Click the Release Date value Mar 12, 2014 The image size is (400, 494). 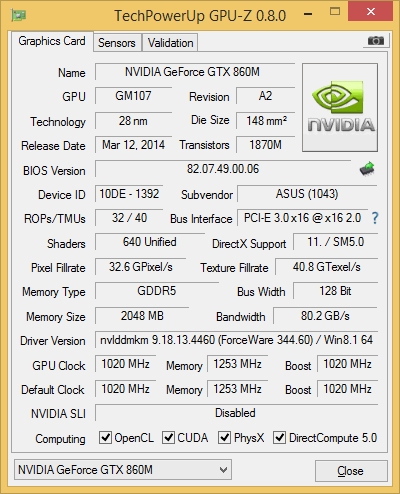pyautogui.click(x=133, y=145)
